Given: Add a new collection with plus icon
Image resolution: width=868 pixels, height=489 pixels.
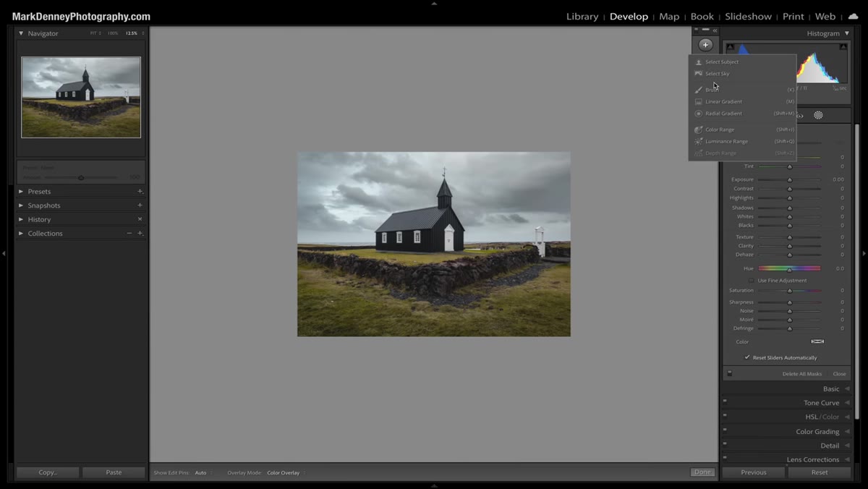Looking at the screenshot, I should point(140,234).
